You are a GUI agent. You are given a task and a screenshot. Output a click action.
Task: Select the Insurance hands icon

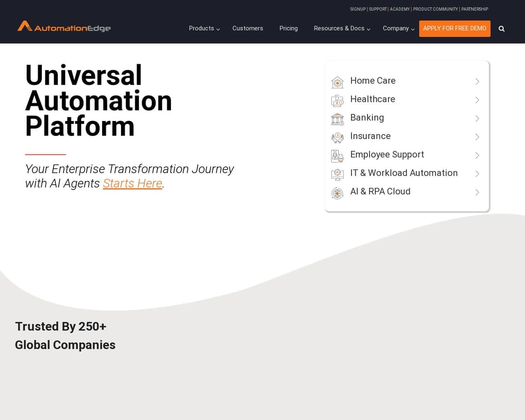point(337,137)
